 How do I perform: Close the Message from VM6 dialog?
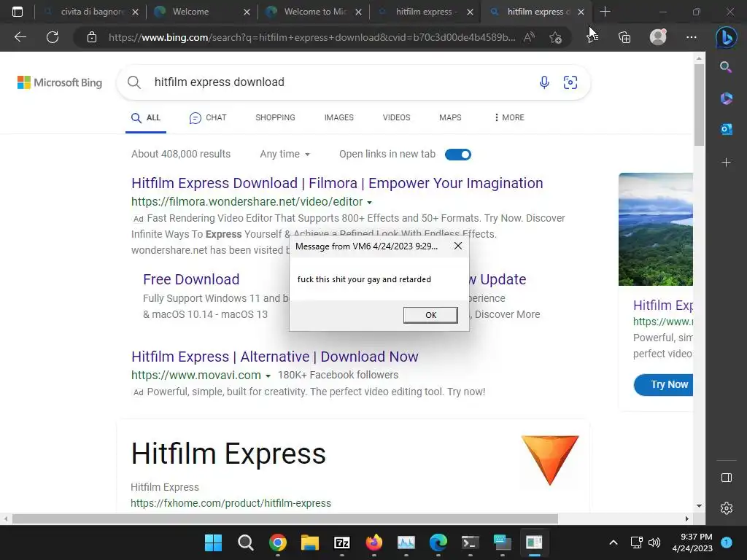click(458, 246)
